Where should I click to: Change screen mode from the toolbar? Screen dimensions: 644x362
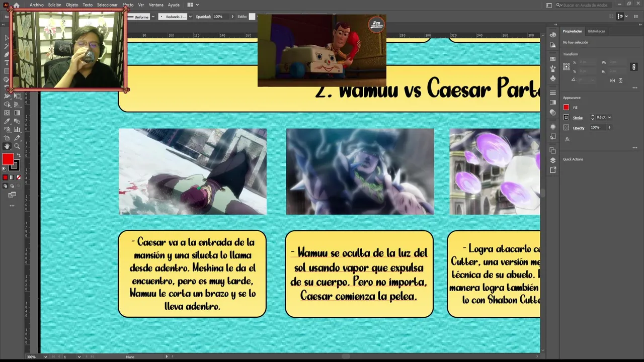click(x=12, y=195)
